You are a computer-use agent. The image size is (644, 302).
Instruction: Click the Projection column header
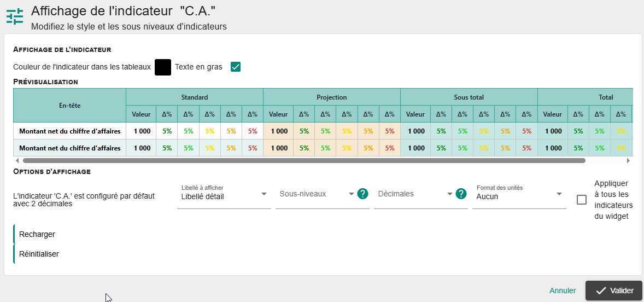(x=332, y=97)
